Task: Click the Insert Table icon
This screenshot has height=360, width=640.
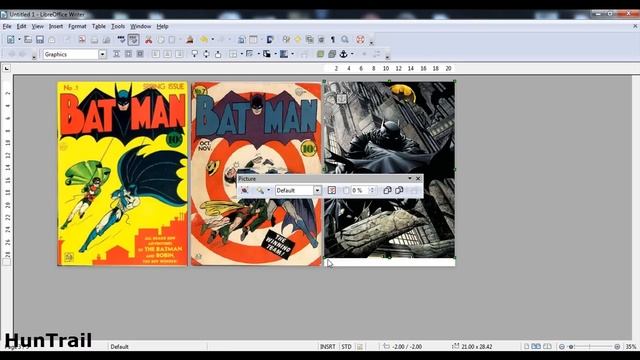Action: [253, 40]
